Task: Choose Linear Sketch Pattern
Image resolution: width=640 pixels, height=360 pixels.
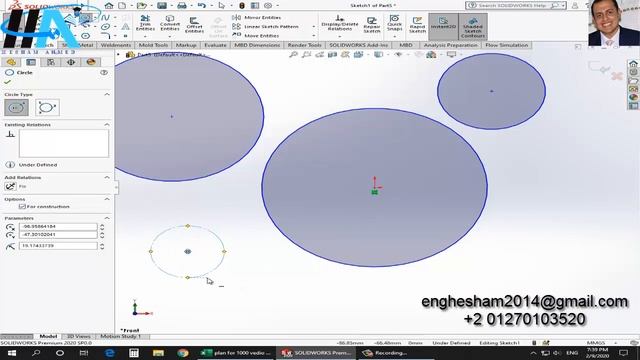Action: [266, 27]
